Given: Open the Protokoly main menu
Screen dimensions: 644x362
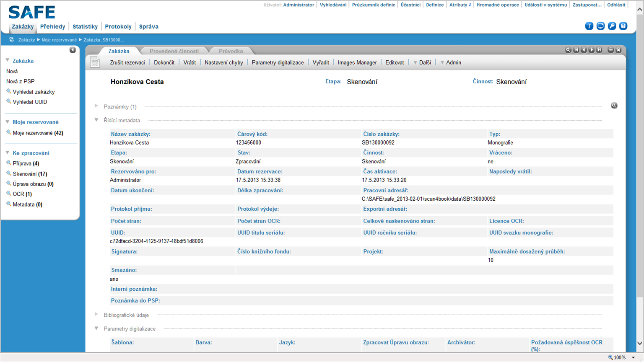Looking at the screenshot, I should [x=118, y=26].
